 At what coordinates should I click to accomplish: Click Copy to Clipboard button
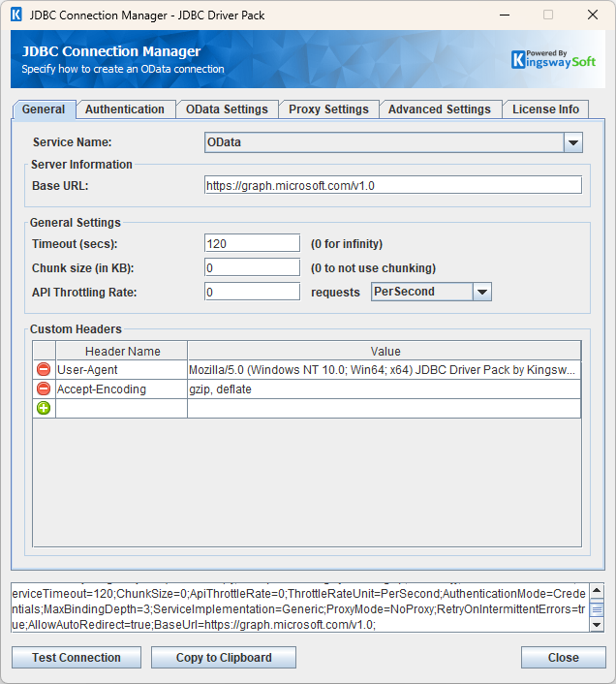(224, 658)
